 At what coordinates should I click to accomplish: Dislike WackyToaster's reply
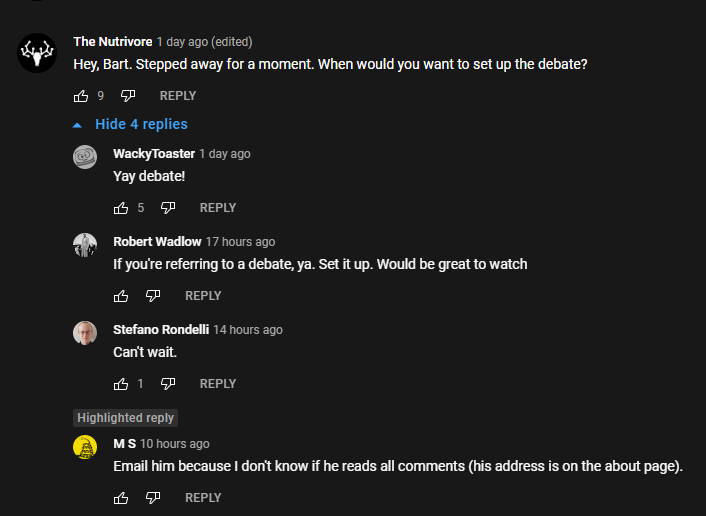click(168, 208)
